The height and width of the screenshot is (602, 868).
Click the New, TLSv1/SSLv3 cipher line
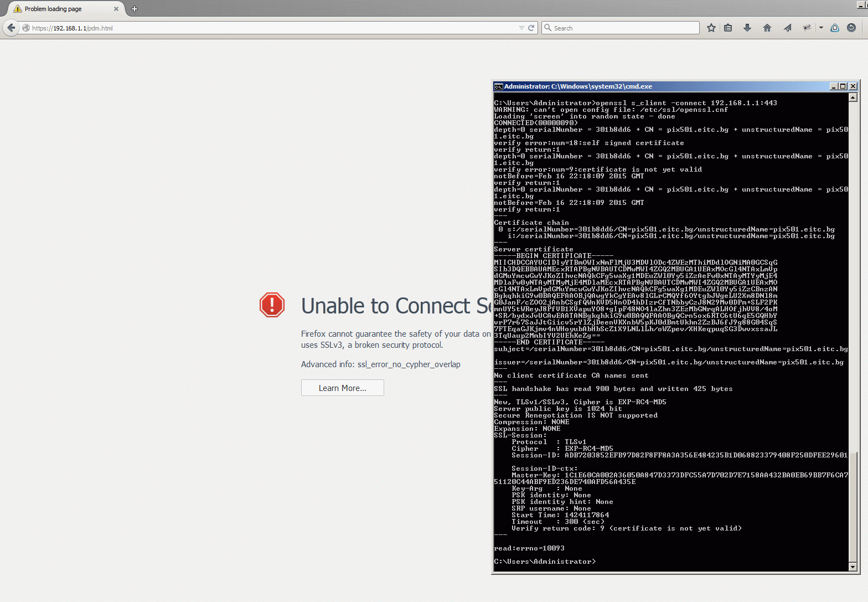coord(580,402)
